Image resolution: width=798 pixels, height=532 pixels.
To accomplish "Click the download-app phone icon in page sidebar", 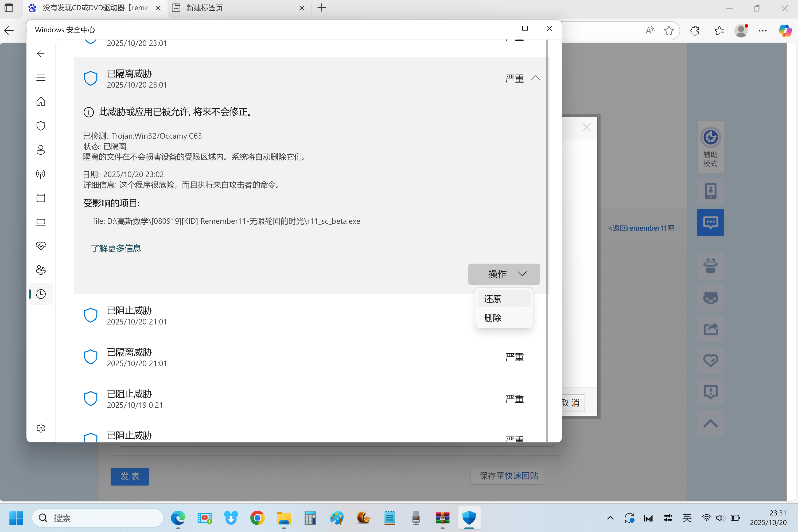I will coord(710,191).
